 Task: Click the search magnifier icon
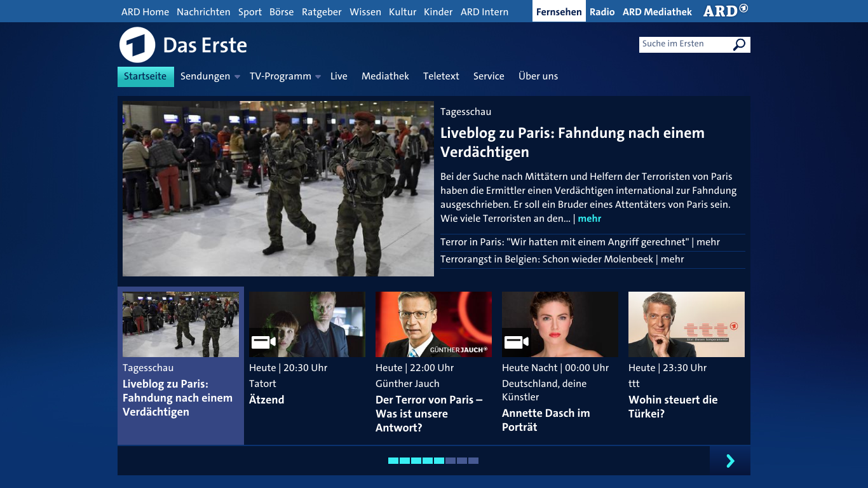pos(739,44)
